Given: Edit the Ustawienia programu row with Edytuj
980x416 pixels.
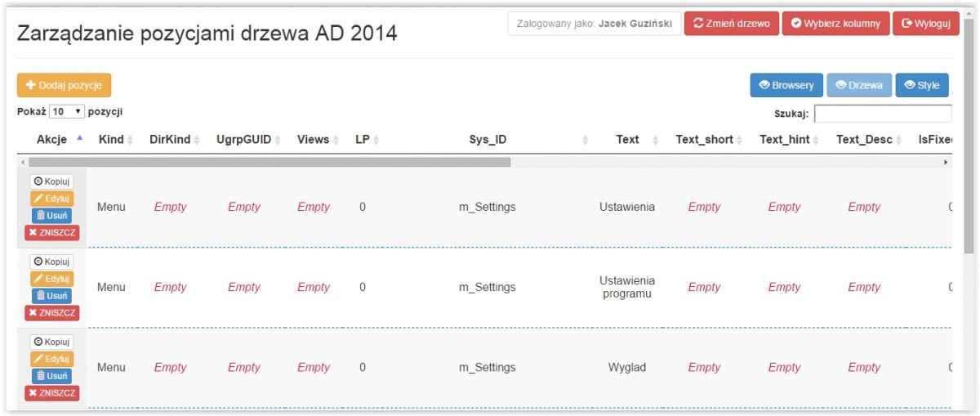Looking at the screenshot, I should click(51, 279).
